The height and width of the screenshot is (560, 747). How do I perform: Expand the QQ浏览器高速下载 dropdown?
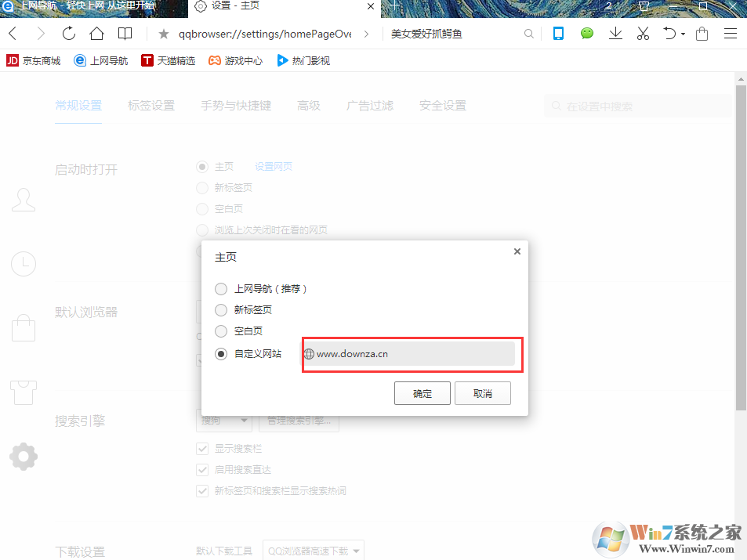313,550
